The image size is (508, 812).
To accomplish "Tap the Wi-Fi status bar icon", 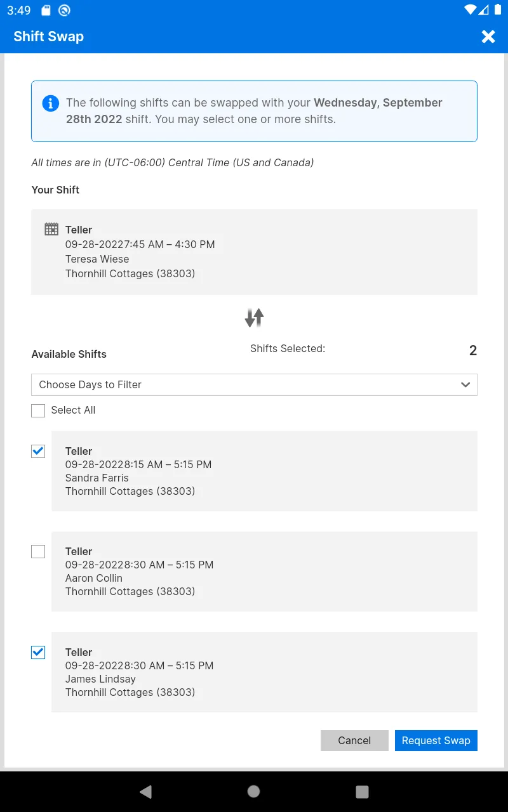I will 471,10.
